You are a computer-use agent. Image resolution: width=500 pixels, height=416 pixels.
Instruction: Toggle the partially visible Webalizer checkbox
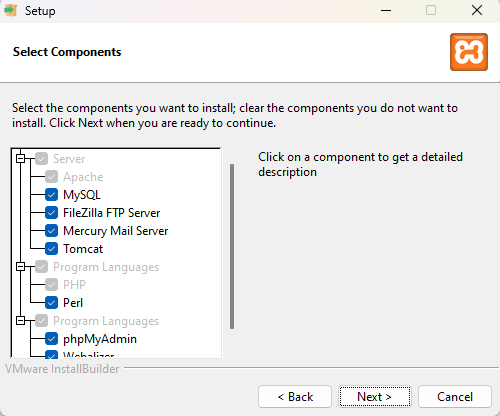tap(51, 354)
